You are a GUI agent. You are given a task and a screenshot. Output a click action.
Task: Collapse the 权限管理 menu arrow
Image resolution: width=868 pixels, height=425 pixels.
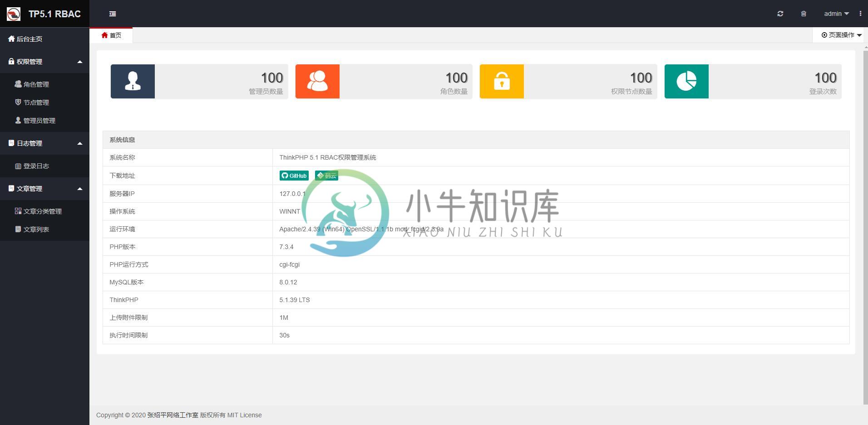click(80, 62)
